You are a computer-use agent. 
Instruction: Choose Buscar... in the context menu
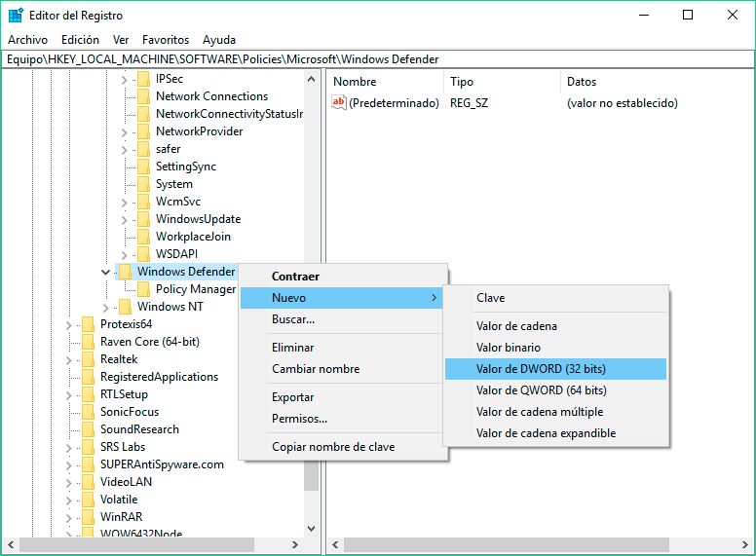coord(341,319)
